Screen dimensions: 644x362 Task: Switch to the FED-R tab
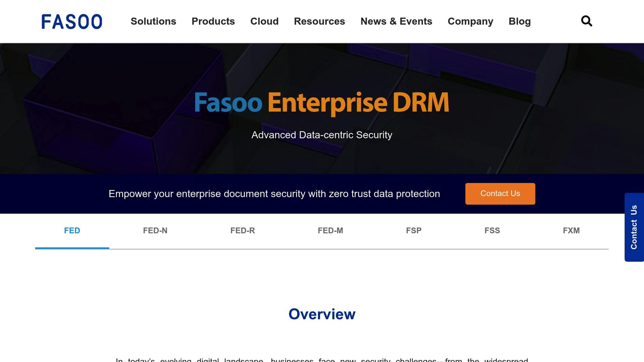tap(242, 231)
